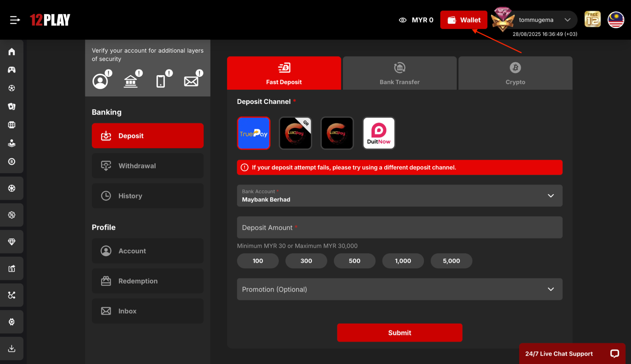The height and width of the screenshot is (364, 631).
Task: Expand the tommugema account menu
Action: pos(567,20)
